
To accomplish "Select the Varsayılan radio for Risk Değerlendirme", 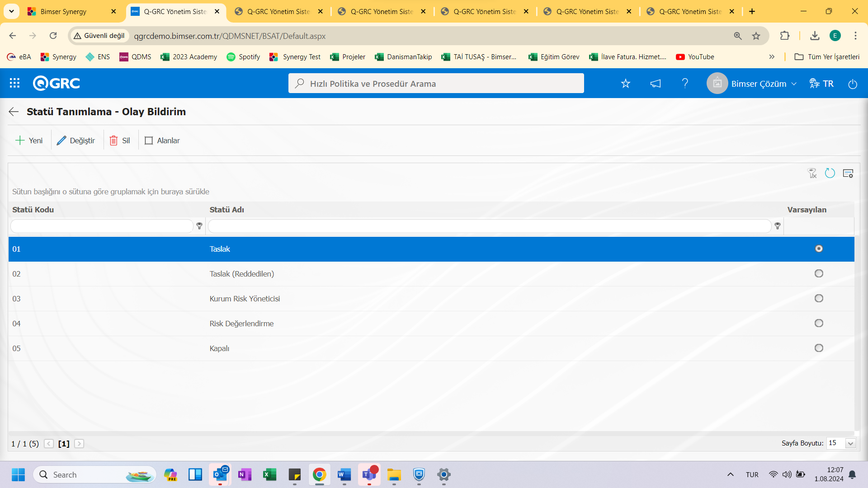I will (x=819, y=323).
